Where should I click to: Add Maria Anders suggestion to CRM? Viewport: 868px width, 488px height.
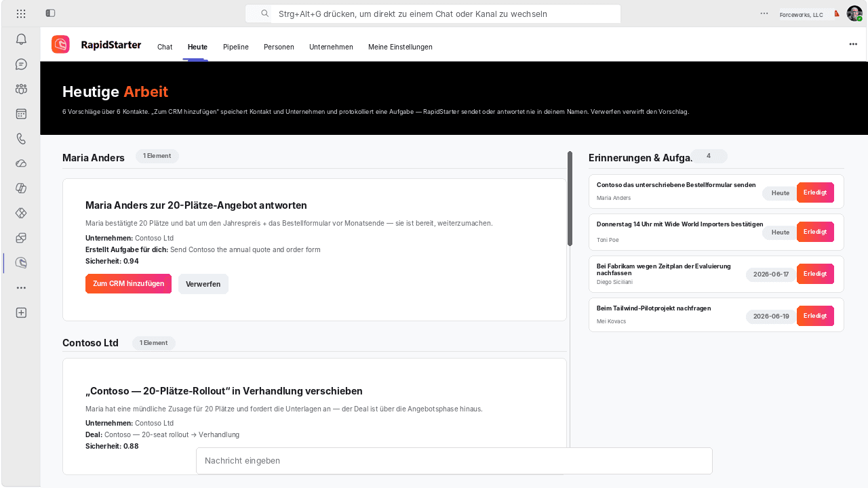[128, 284]
